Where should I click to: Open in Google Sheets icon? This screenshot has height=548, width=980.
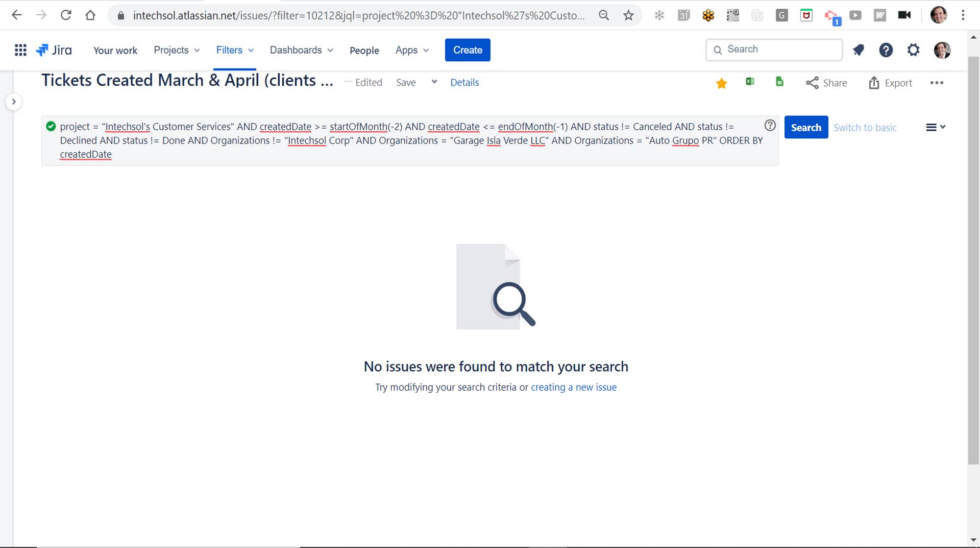click(779, 82)
